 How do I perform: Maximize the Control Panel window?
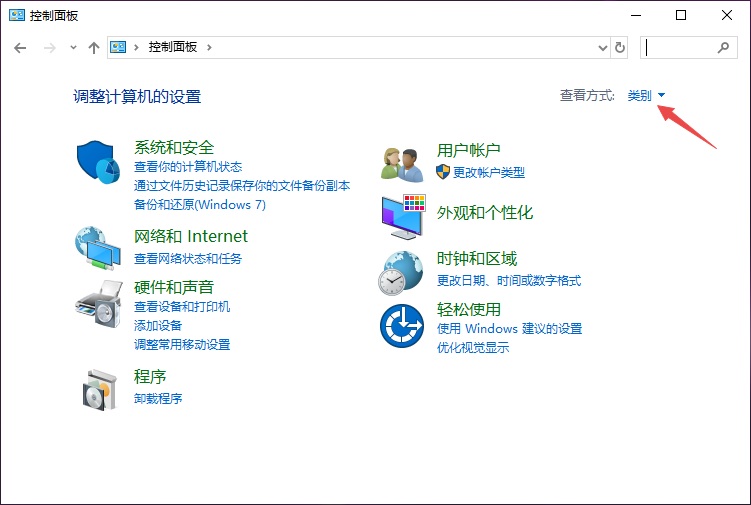(681, 15)
